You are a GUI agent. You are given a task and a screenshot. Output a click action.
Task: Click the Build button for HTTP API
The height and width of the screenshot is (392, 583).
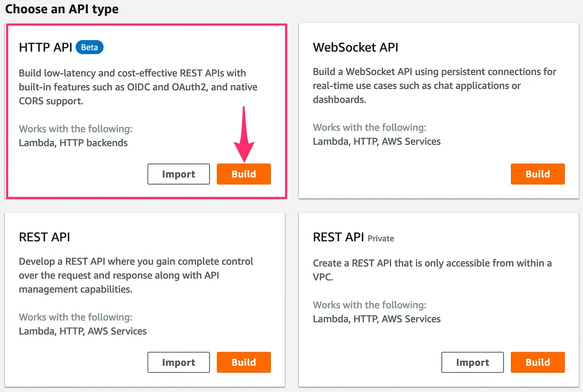pos(243,174)
